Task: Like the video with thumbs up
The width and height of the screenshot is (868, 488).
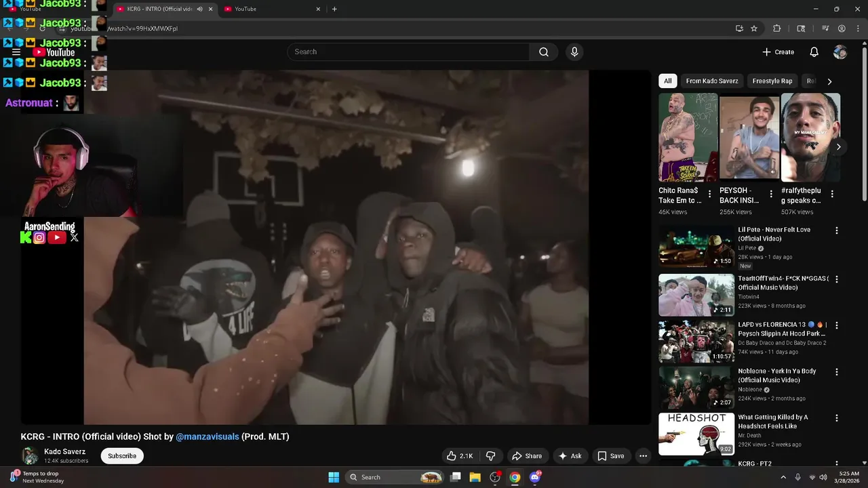Action: [x=459, y=456]
